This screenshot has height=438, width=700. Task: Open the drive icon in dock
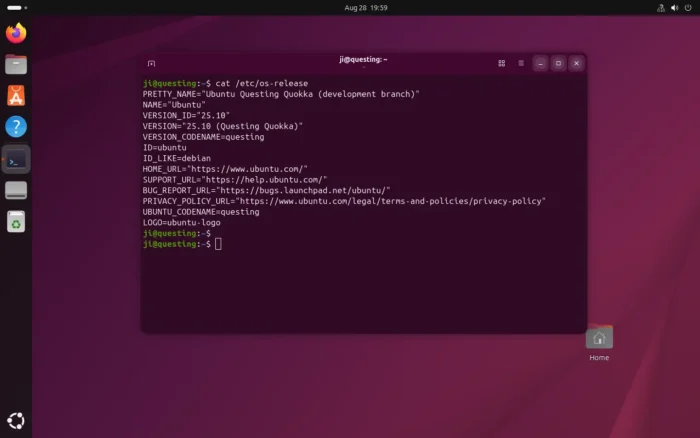click(16, 190)
